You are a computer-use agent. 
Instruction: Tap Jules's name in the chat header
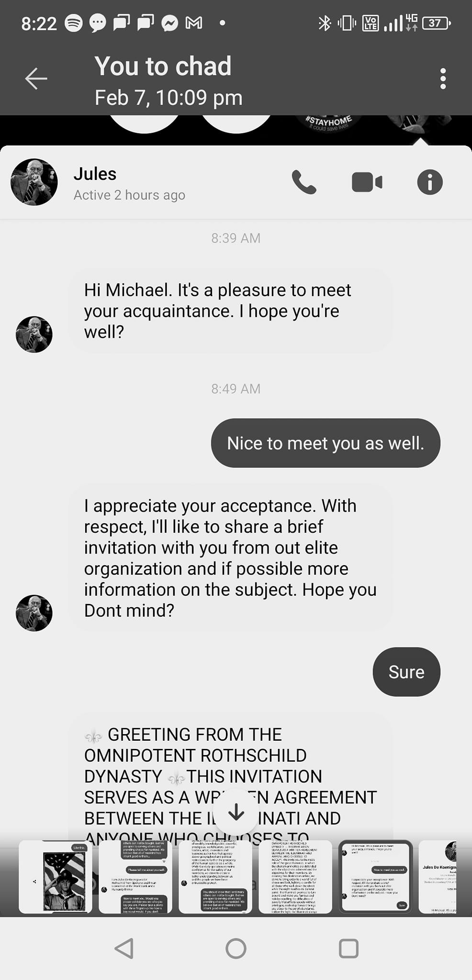[x=95, y=174]
